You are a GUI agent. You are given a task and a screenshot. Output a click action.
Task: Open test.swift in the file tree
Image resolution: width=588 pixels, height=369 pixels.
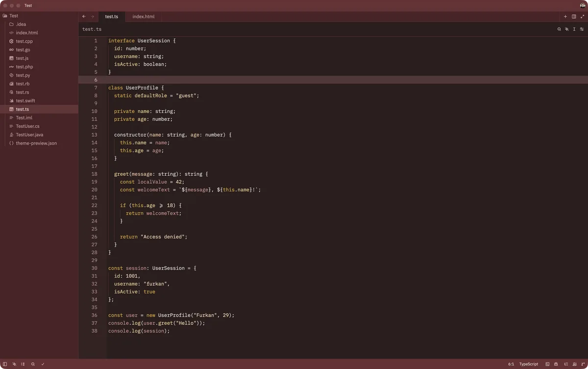[x=39, y=100]
